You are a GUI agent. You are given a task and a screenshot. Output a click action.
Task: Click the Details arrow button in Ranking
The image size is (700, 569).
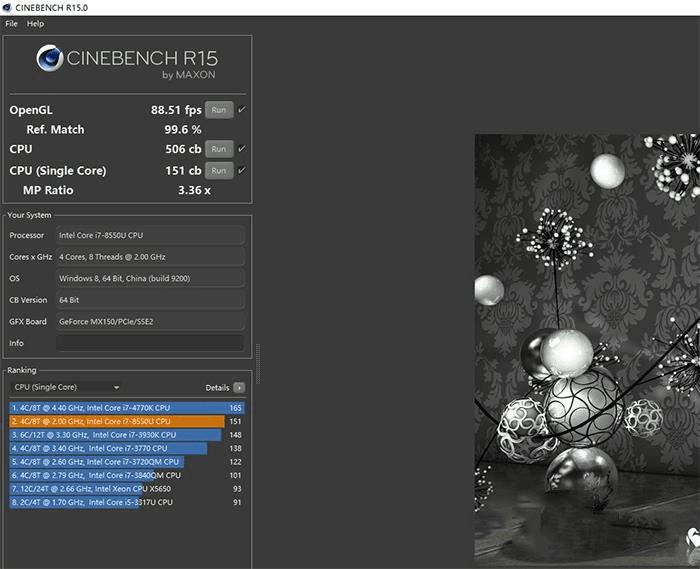[239, 388]
